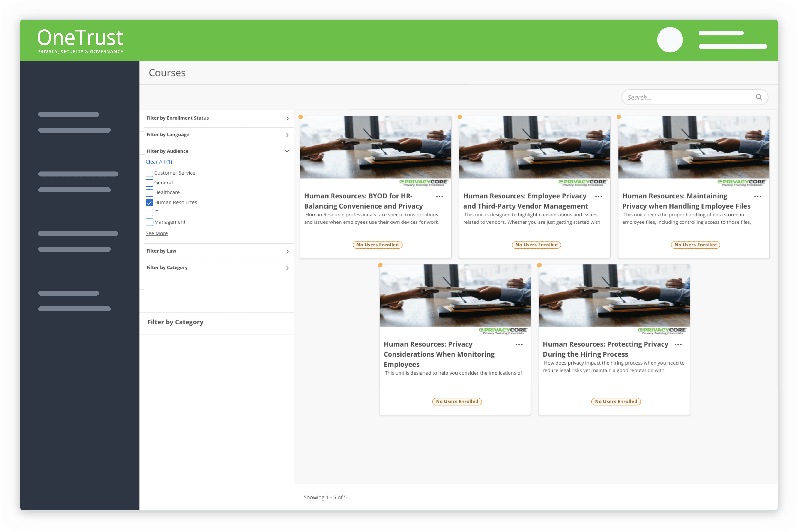798x532 pixels.
Task: Click title 'Privacy Considerations When Monitoring Employees'
Action: pos(439,354)
